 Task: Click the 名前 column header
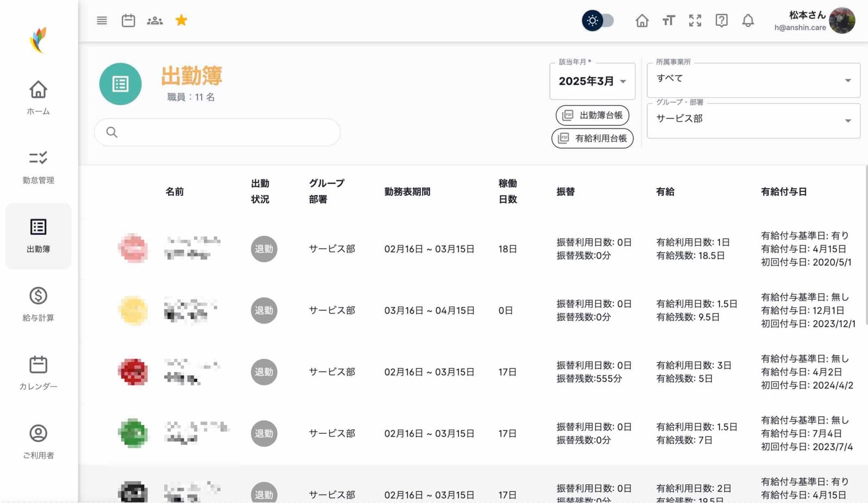coord(175,191)
